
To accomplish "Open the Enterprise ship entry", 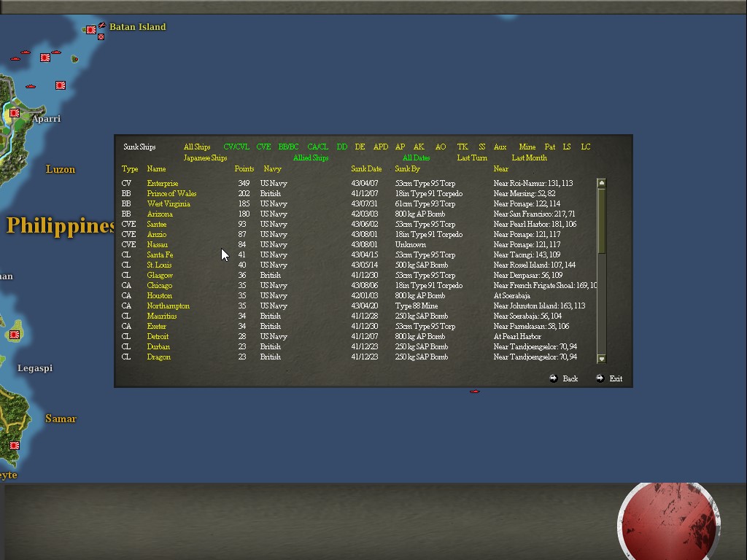I will (x=163, y=183).
